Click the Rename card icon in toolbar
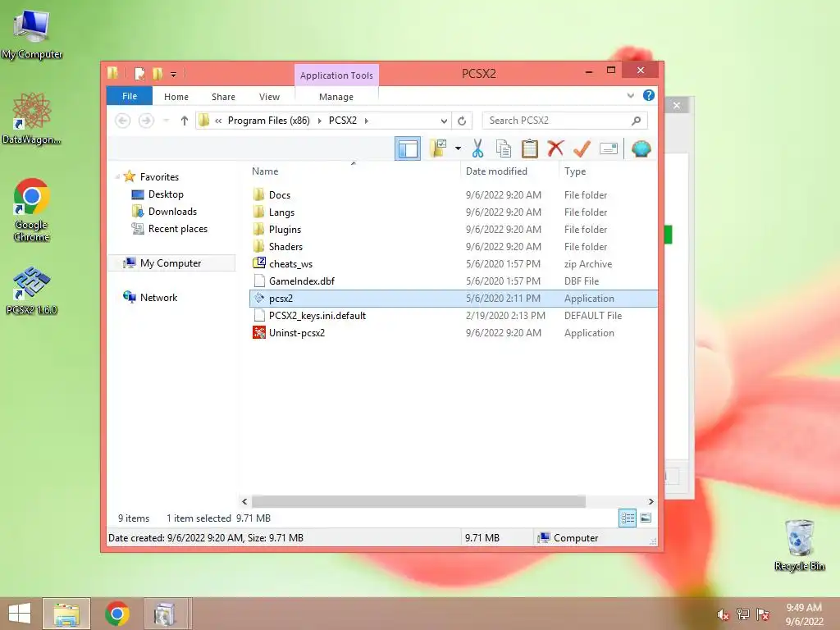This screenshot has width=840, height=630. [609, 148]
